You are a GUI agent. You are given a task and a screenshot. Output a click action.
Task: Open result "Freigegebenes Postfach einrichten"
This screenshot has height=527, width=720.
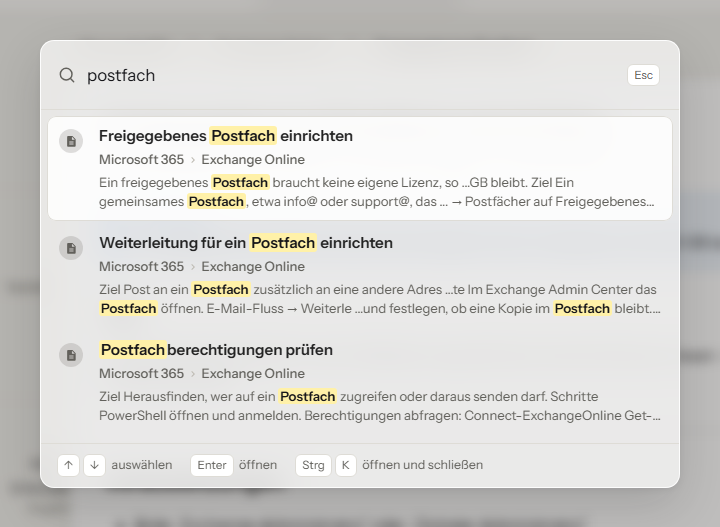coord(360,168)
